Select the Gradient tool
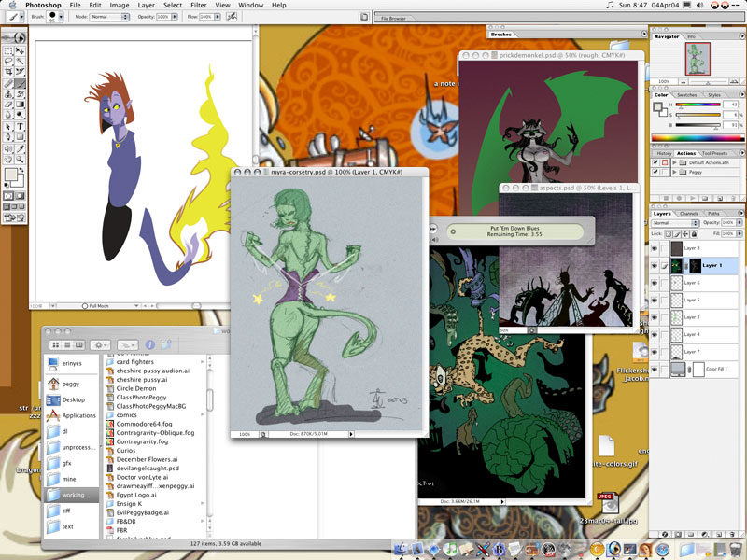The height and width of the screenshot is (560, 747). click(x=20, y=105)
